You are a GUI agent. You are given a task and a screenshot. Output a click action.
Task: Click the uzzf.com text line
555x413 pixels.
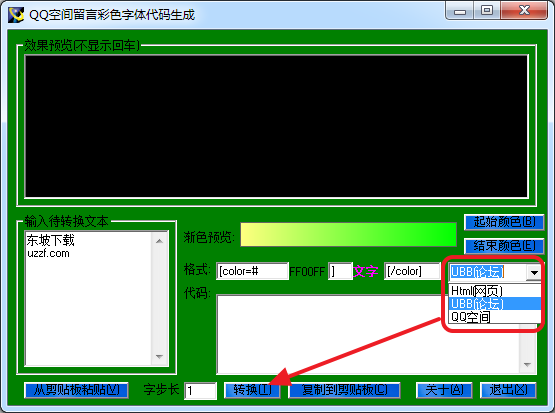pos(48,253)
